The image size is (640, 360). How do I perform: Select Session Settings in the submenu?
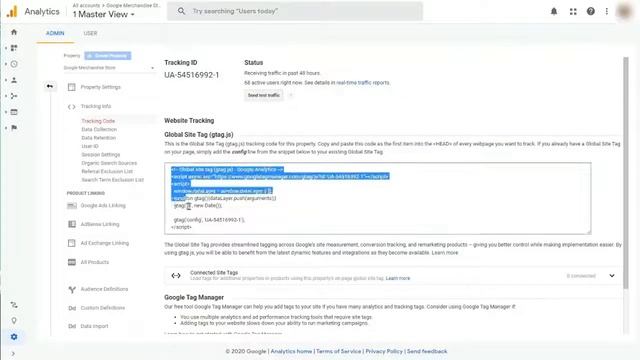(100, 155)
